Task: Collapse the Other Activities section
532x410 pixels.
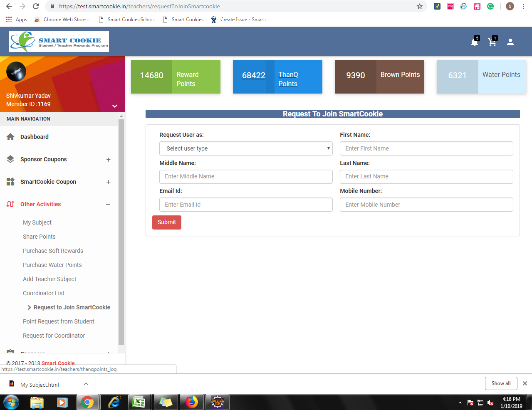Action: [108, 205]
